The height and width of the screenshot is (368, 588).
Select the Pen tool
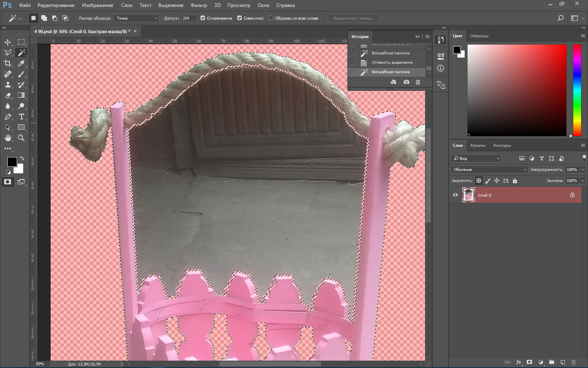click(x=8, y=117)
